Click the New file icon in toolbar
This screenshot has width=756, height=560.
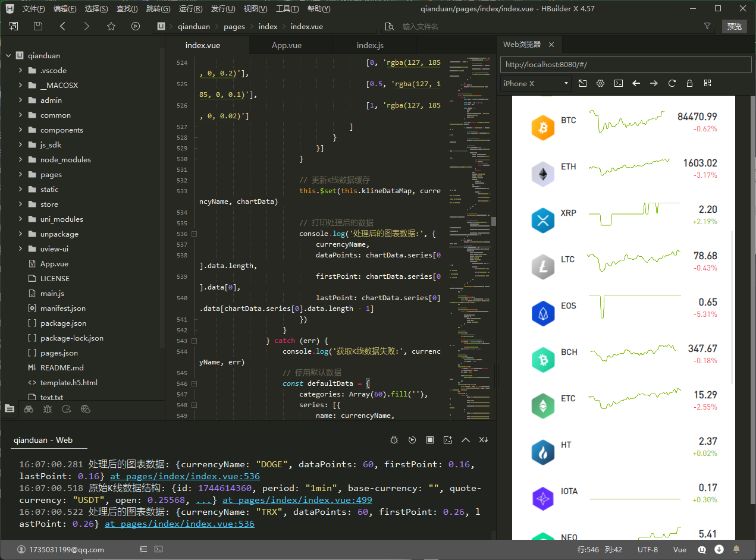tap(14, 26)
